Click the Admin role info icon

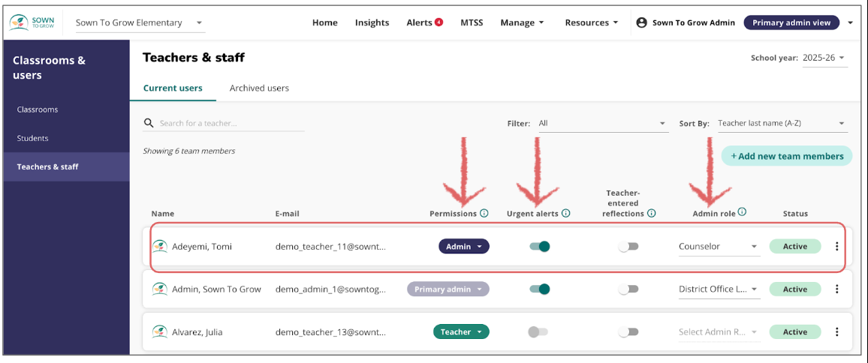pos(742,212)
